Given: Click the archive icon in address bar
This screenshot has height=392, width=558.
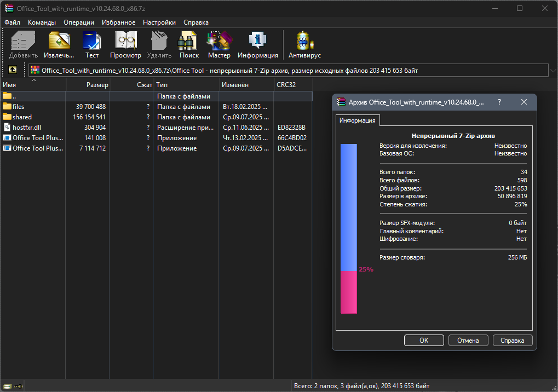Looking at the screenshot, I should click(35, 70).
